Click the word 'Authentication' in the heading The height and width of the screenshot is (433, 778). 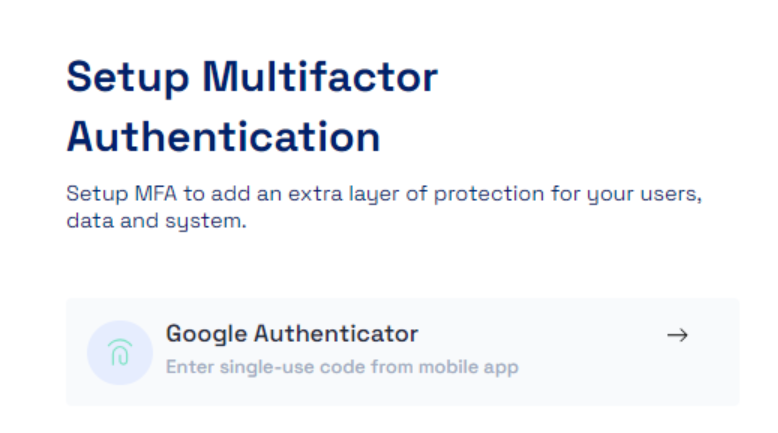tap(223, 137)
